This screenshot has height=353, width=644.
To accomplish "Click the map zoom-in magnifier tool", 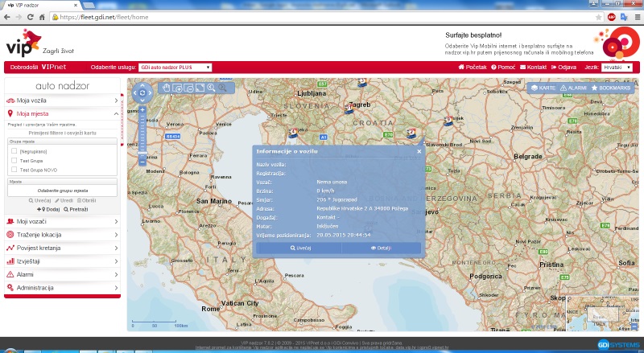I will (211, 87).
